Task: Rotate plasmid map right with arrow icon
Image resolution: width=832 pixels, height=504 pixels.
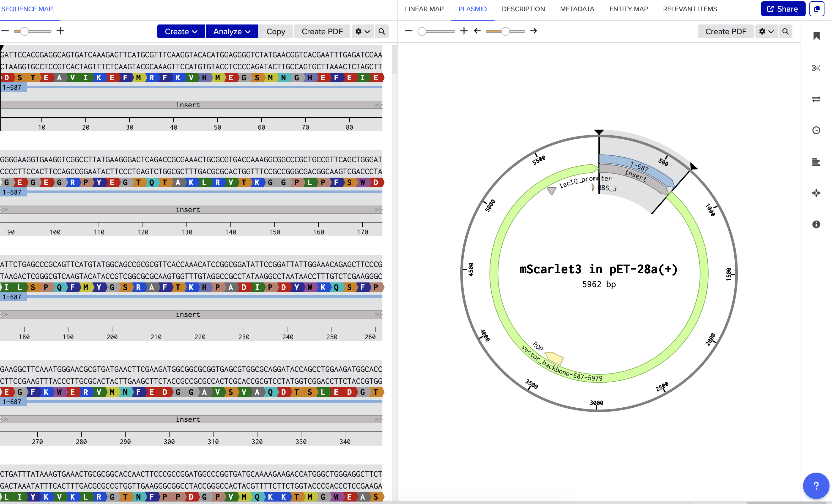Action: 533,31
